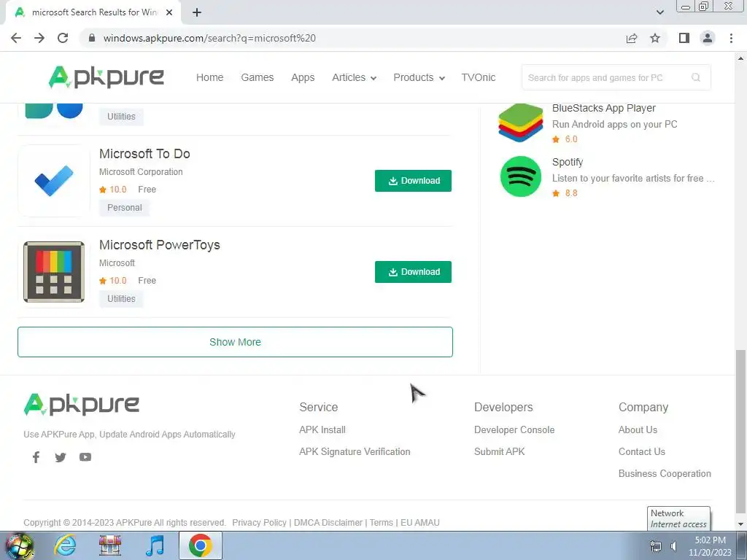
Task: Open the music note app in taskbar
Action: tap(155, 545)
